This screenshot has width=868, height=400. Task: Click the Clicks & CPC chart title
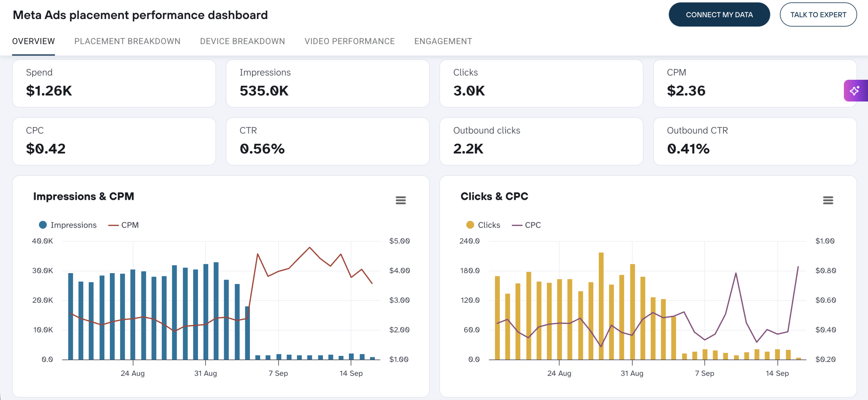[x=494, y=196]
